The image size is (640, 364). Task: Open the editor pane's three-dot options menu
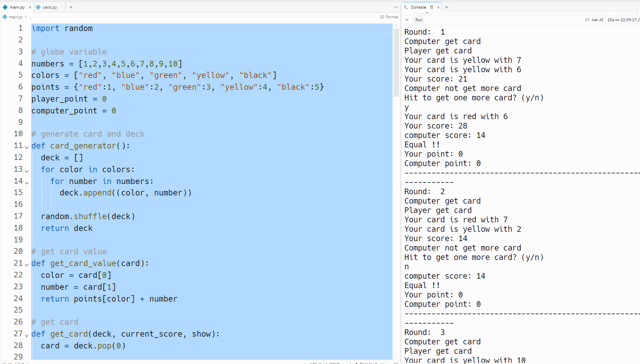[396, 7]
